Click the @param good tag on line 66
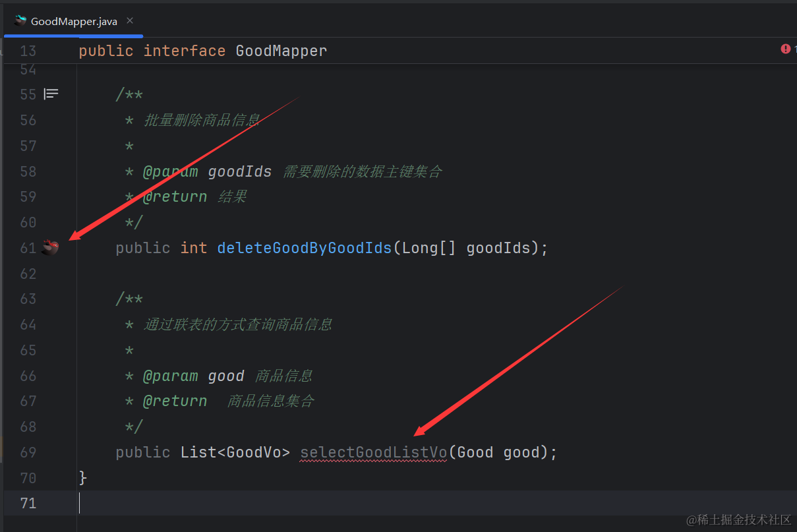This screenshot has width=797, height=532. pyautogui.click(x=170, y=376)
